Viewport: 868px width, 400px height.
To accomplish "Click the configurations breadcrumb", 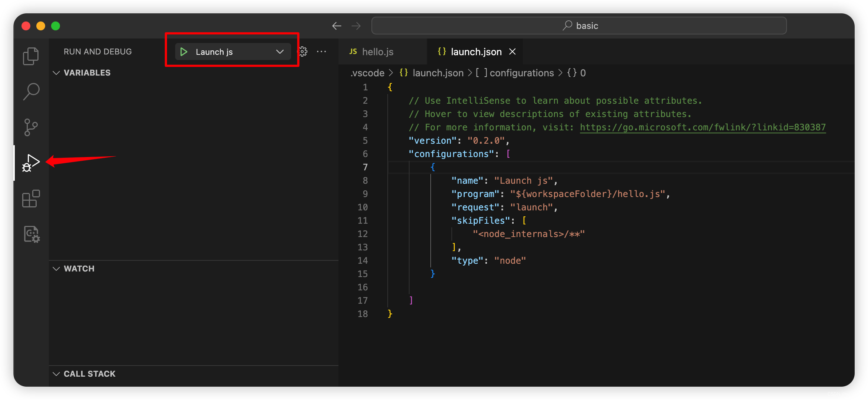I will 515,73.
